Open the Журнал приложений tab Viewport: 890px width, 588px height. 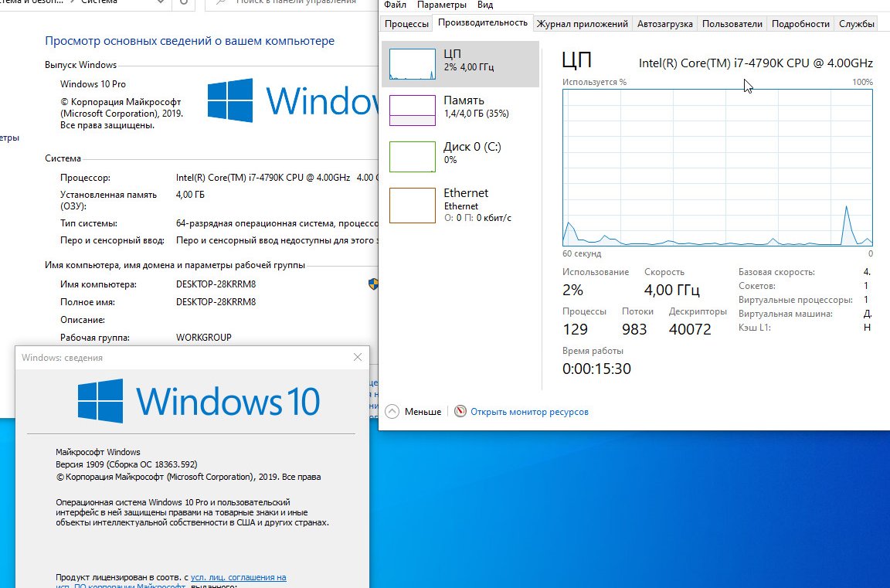click(583, 24)
